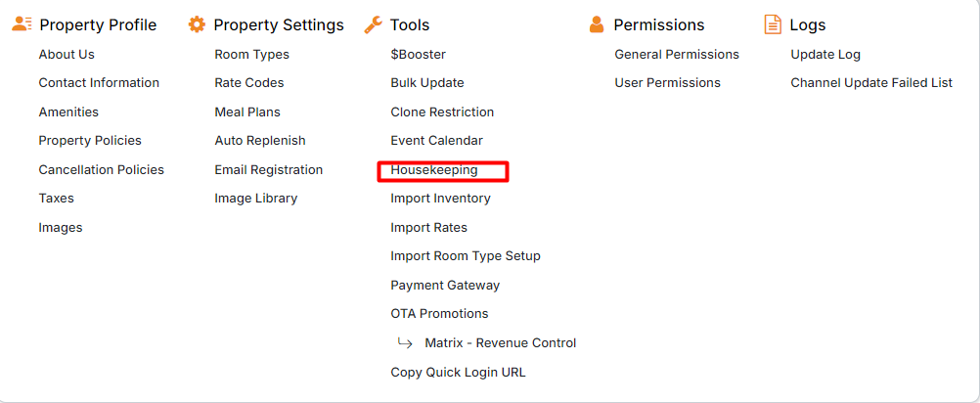Select Cancellation Policies

[101, 170]
